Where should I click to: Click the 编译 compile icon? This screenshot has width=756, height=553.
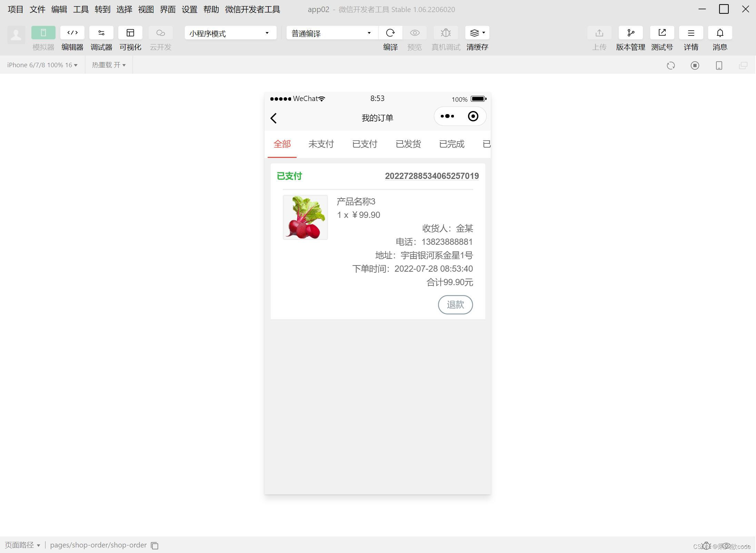(x=390, y=33)
